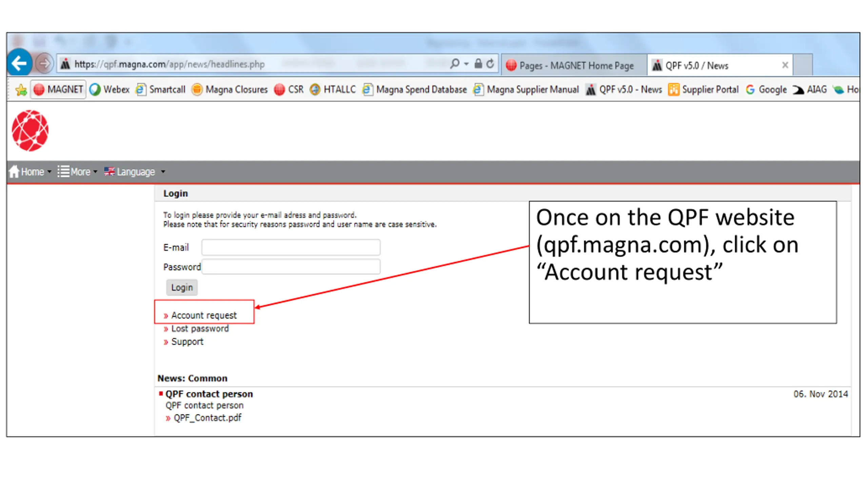Click the favorites star icon in bookmarks bar

click(x=21, y=89)
